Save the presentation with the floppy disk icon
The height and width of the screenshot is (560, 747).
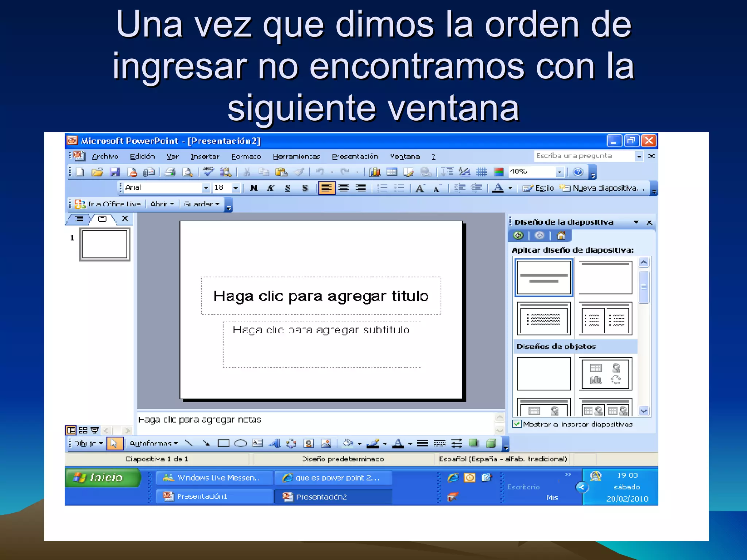click(x=115, y=172)
